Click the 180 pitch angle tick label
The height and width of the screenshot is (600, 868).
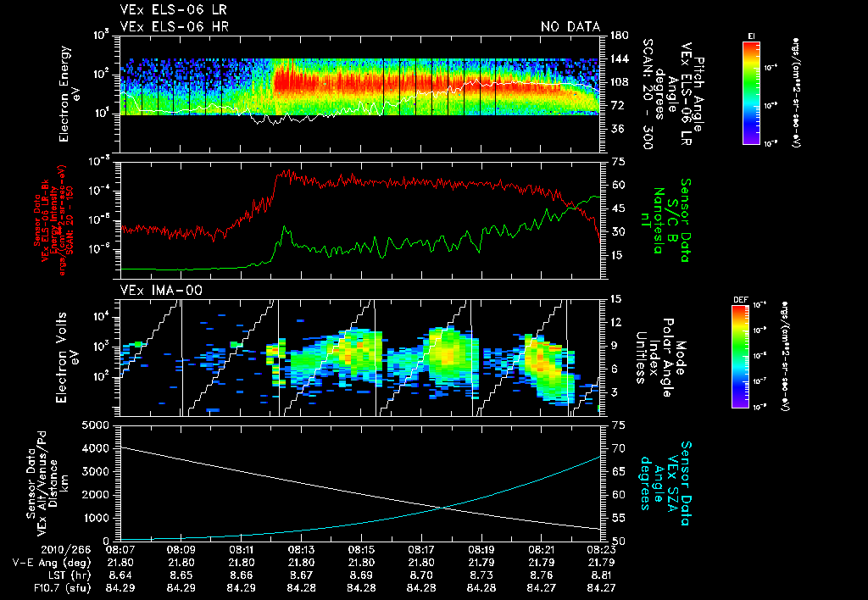click(x=619, y=36)
